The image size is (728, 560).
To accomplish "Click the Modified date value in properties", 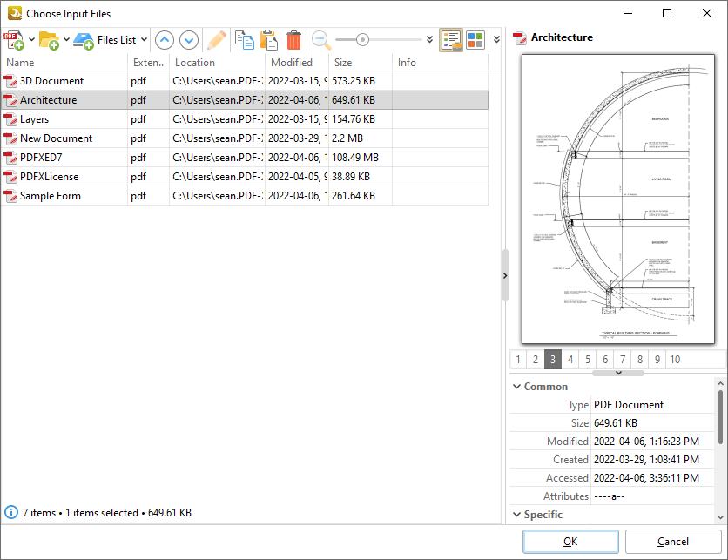I will coord(646,442).
